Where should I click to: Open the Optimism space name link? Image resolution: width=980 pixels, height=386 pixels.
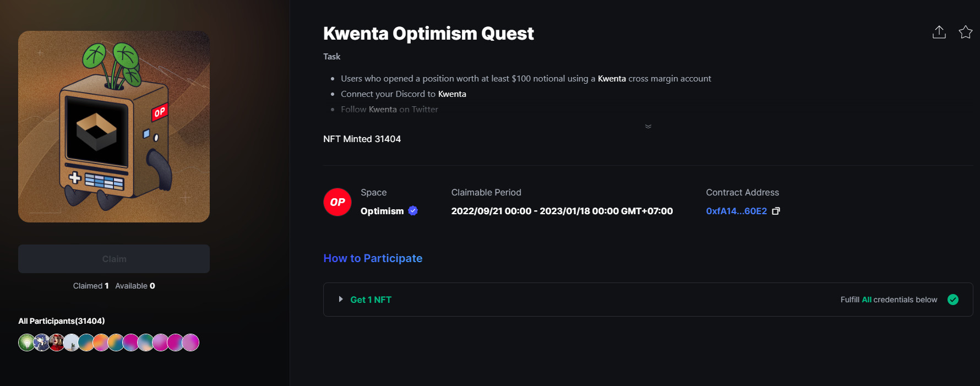[382, 211]
